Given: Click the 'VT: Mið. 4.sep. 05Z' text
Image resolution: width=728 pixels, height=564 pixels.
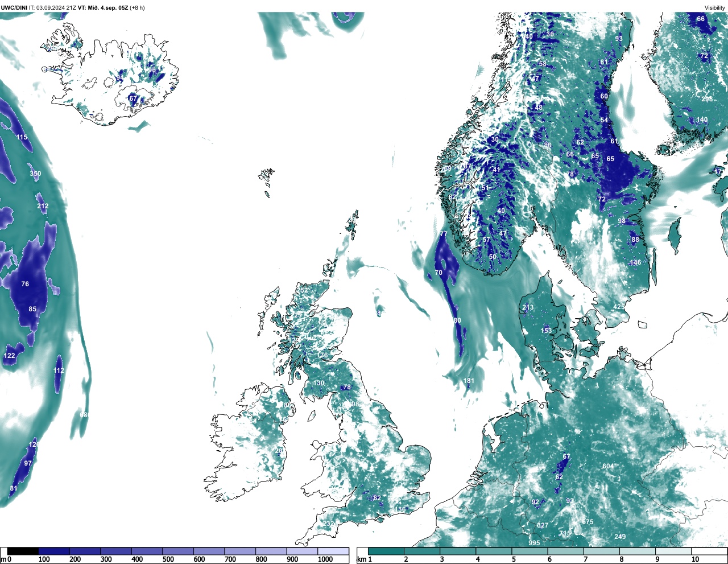Looking at the screenshot, I should pos(104,8).
